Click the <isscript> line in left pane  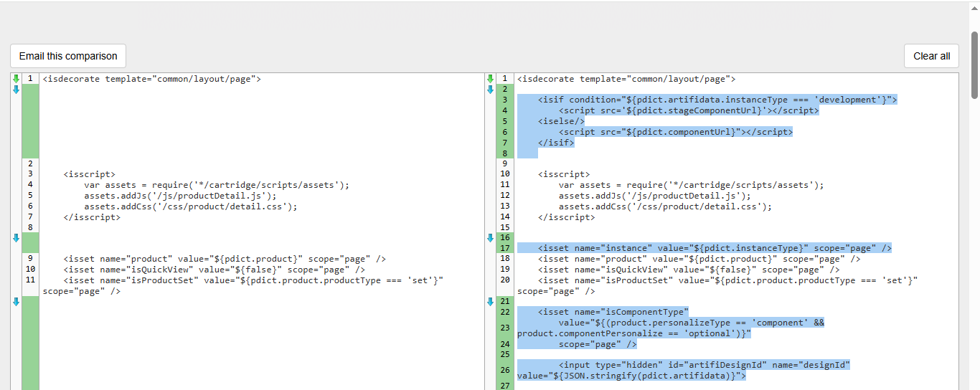coord(89,174)
